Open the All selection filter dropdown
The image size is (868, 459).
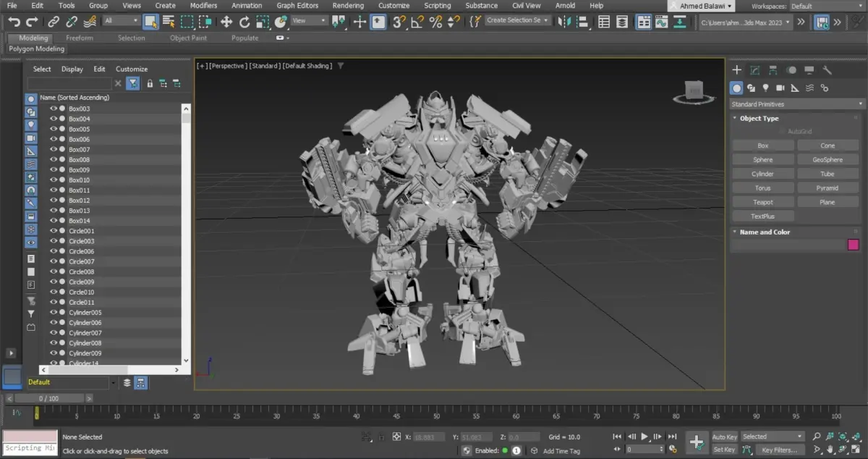(122, 21)
